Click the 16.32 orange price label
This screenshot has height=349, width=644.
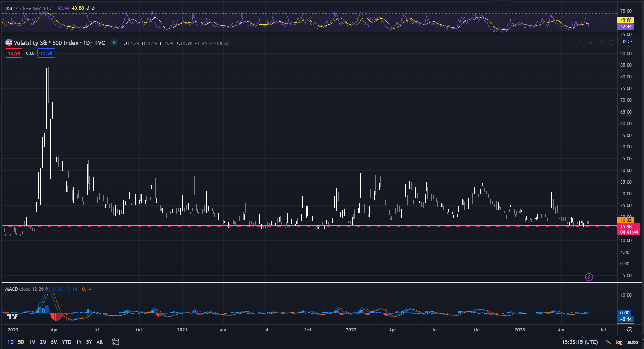pos(626,220)
